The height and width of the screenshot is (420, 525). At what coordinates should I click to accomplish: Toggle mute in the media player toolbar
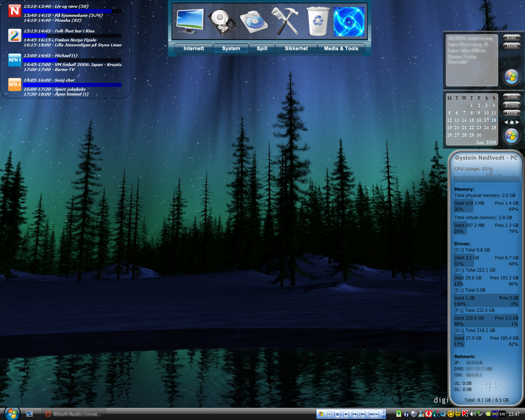(371, 414)
